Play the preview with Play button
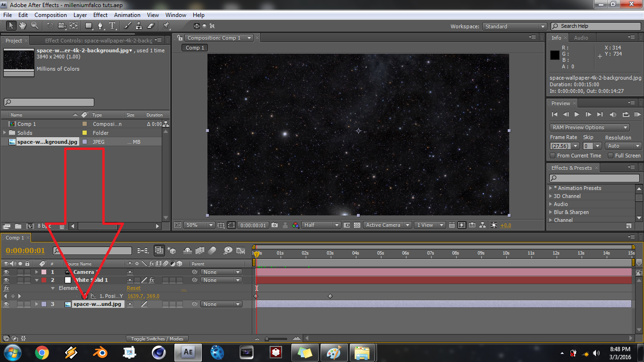 (577, 115)
